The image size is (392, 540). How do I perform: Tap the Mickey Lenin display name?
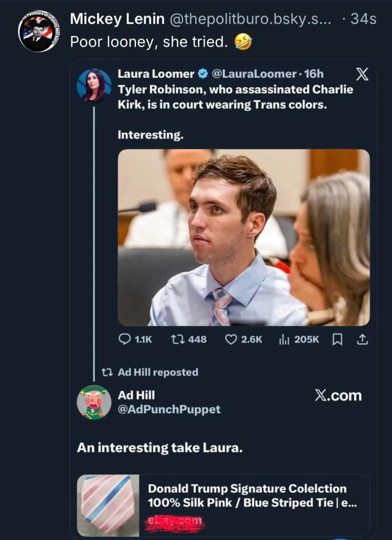tap(117, 19)
